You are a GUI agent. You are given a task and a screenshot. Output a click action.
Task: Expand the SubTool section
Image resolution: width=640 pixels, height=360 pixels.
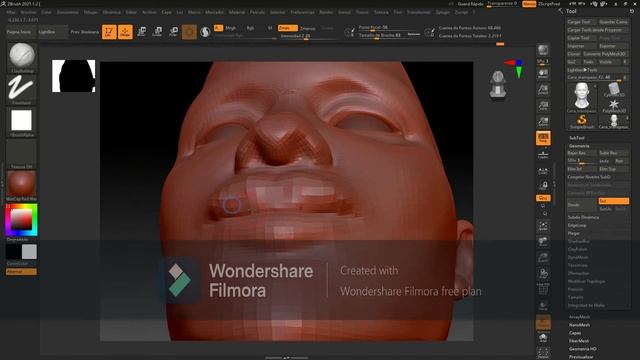[577, 138]
